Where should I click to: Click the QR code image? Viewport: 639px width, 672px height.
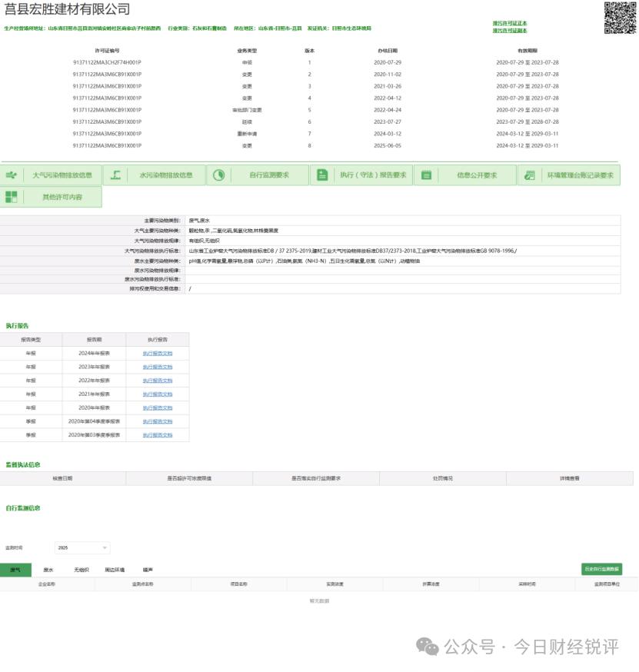[x=620, y=18]
